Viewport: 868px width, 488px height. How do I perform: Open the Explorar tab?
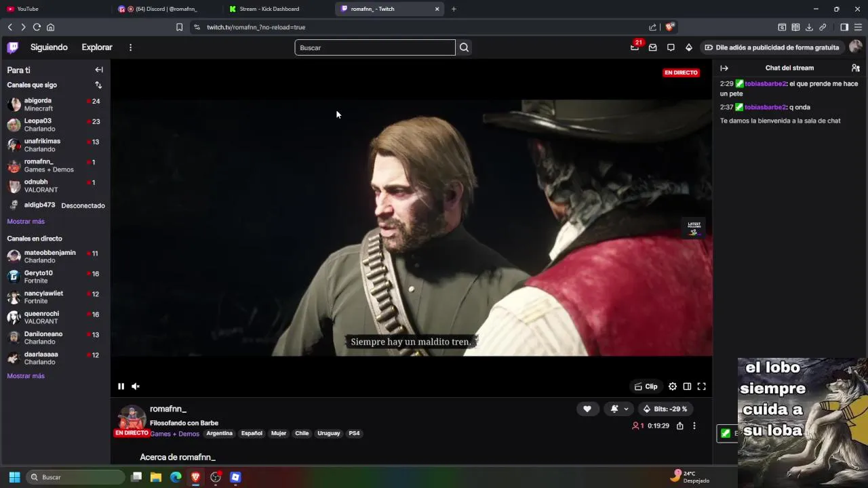tap(97, 47)
